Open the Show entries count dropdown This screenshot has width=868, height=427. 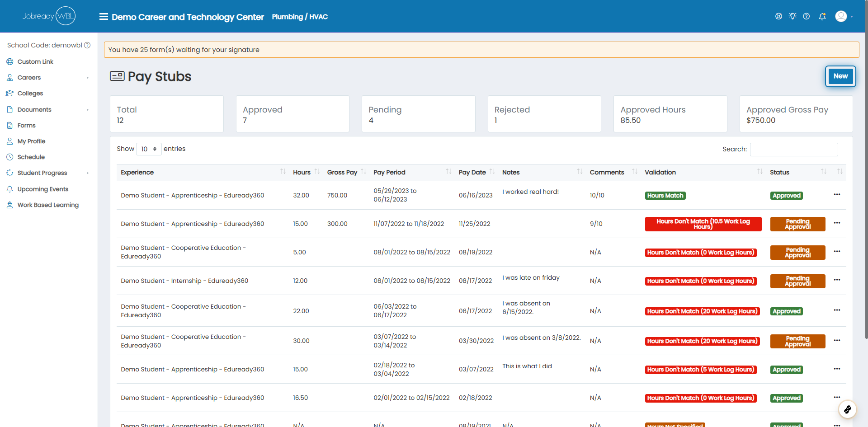149,149
